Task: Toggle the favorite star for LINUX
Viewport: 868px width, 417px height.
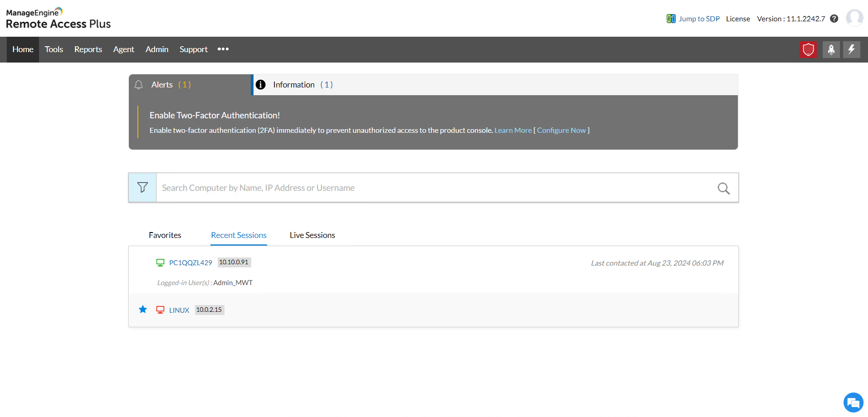Action: pyautogui.click(x=143, y=310)
